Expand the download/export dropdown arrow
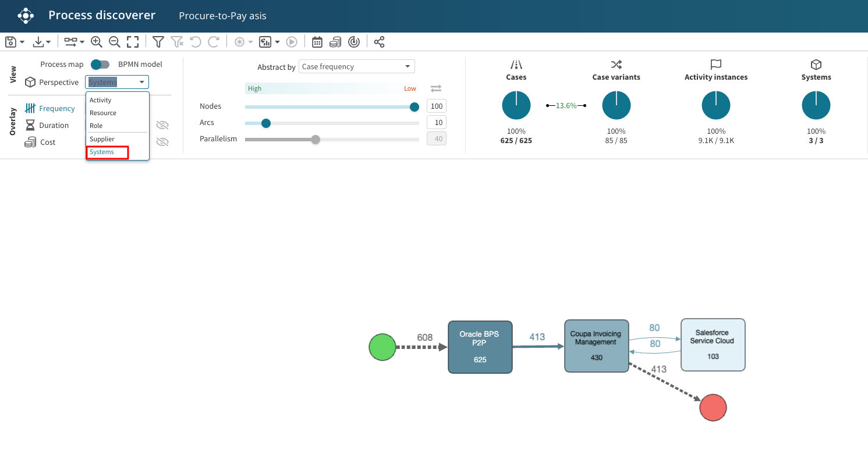868x449 pixels. click(48, 42)
